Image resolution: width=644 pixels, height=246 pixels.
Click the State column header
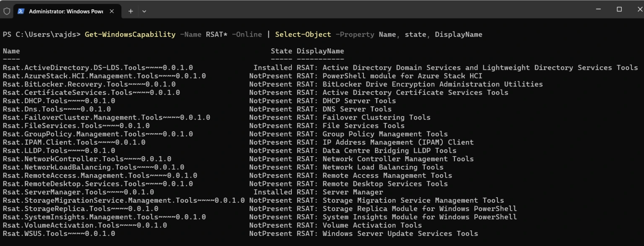pos(281,51)
